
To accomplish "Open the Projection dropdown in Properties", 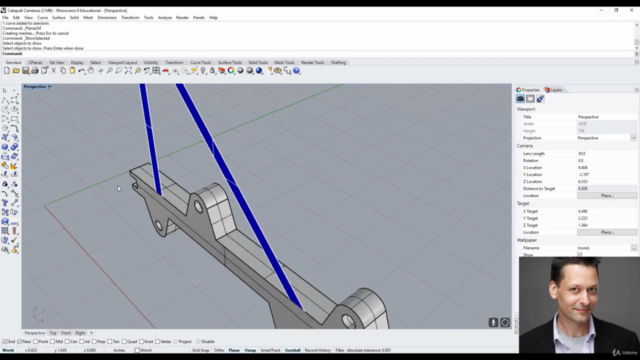I will click(633, 138).
